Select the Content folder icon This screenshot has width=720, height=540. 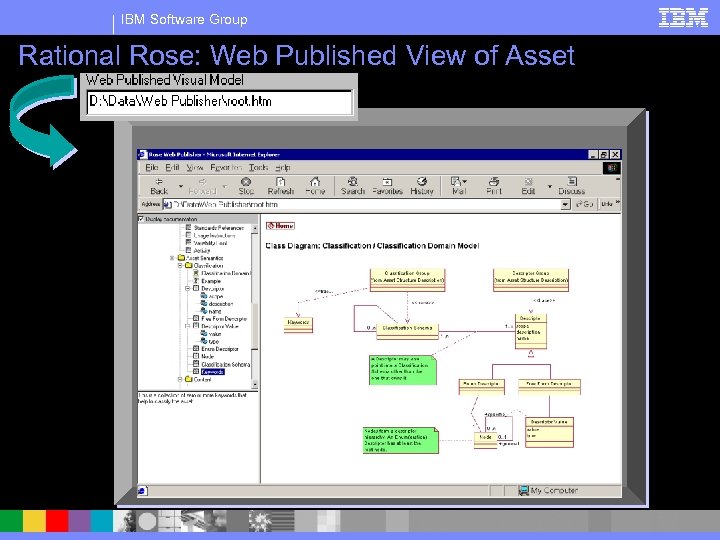(189, 380)
